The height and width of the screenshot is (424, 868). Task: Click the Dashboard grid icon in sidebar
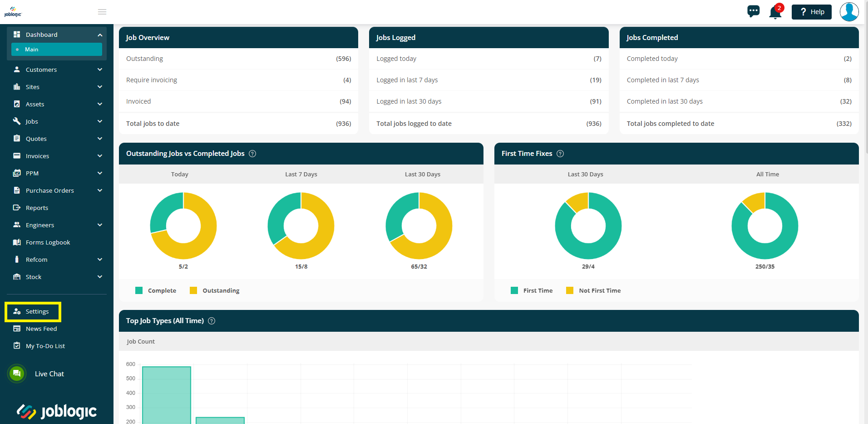tap(17, 35)
